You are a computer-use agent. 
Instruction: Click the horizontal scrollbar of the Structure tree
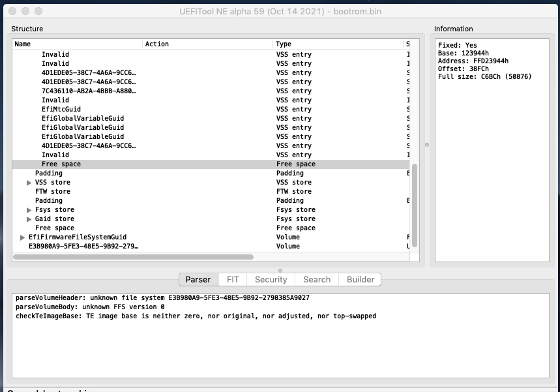(x=133, y=257)
